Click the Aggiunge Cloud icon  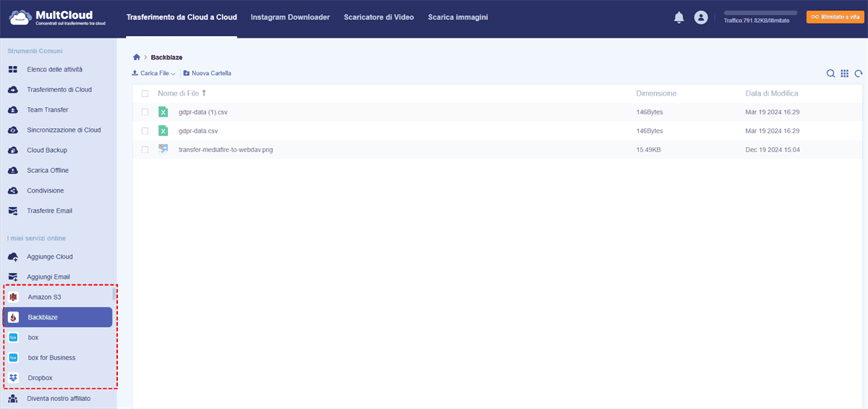[12, 257]
